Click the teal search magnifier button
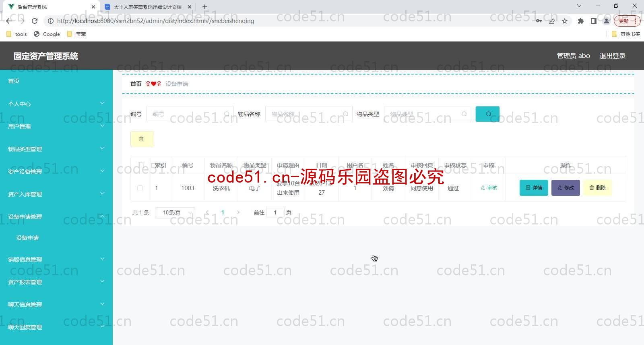Screen dimensions: 644x345 (487, 114)
